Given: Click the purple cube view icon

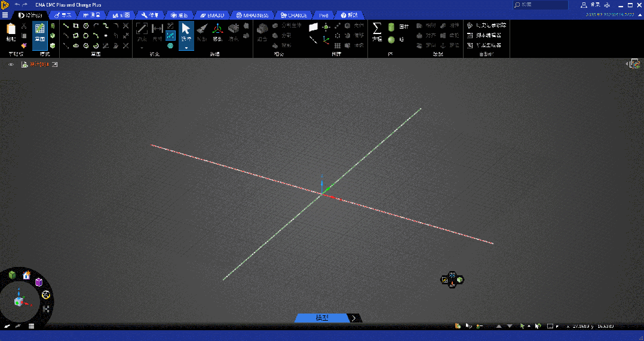Looking at the screenshot, I should point(39,282).
